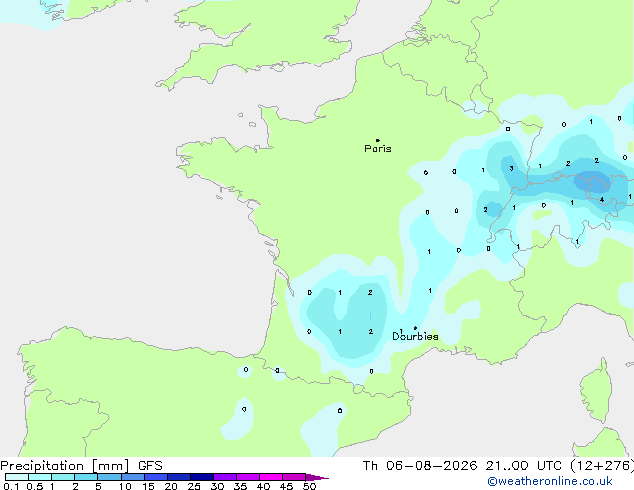Click the legend scale label 50
The height and width of the screenshot is (490, 634).
tap(309, 486)
